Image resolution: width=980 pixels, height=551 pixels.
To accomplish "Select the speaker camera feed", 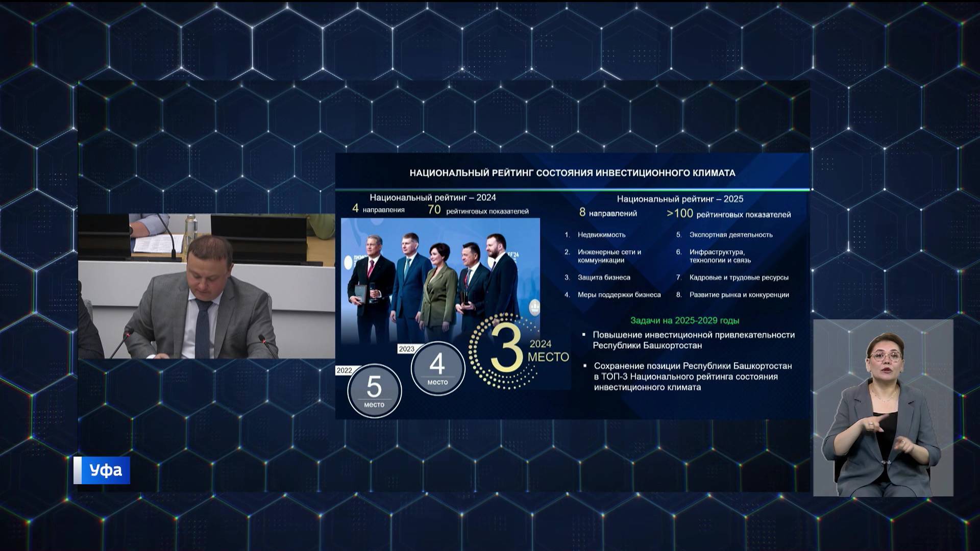I will pyautogui.click(x=206, y=286).
